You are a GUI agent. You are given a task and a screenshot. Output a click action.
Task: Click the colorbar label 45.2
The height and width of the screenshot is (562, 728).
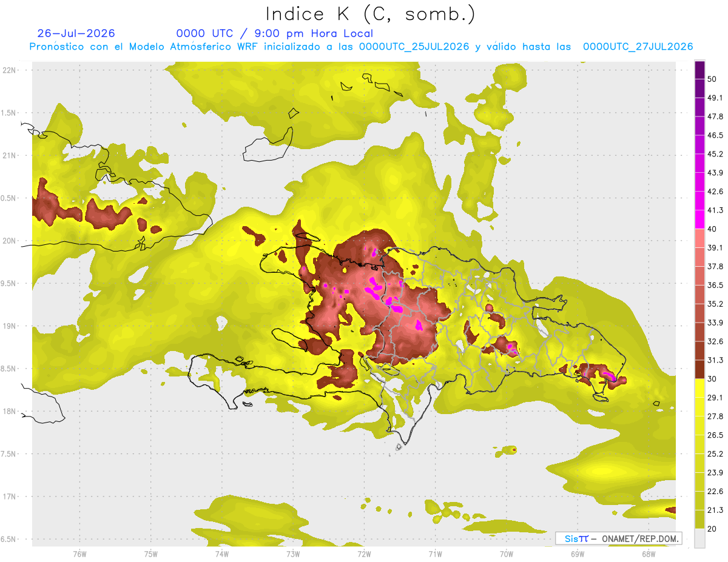[715, 154]
